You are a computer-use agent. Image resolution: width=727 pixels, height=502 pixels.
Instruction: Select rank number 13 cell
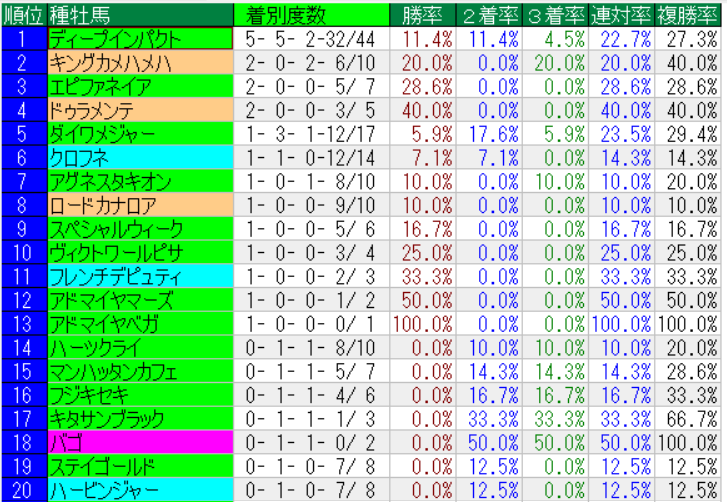tap(24, 324)
